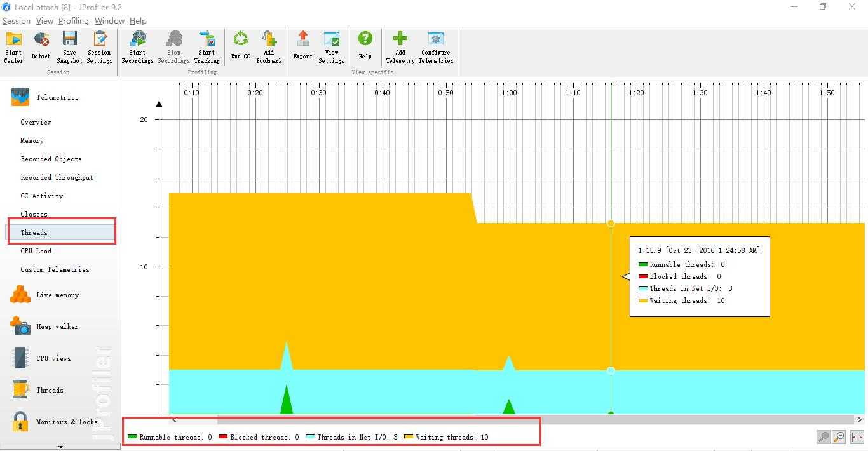Open the View menu
The image size is (868, 451).
[x=44, y=21]
